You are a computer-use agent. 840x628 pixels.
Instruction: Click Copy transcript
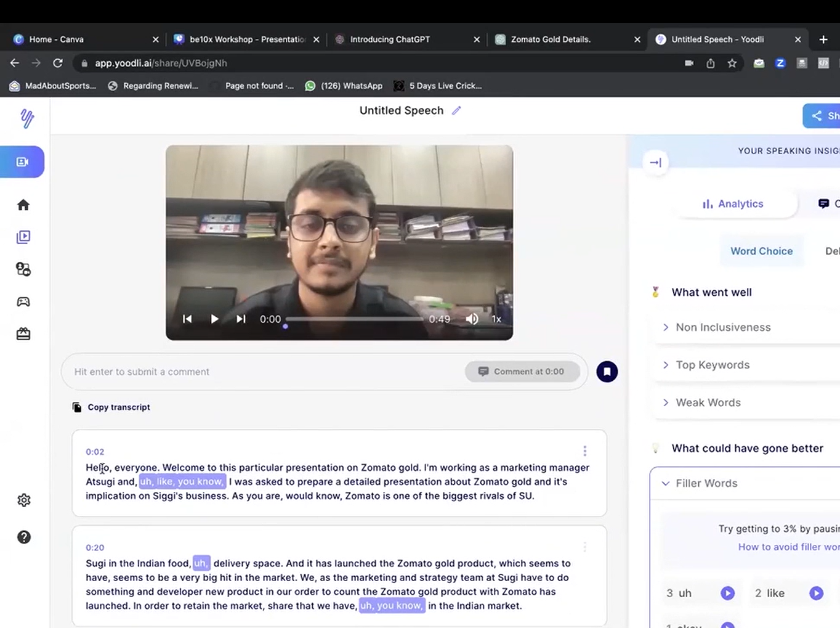[x=111, y=407]
